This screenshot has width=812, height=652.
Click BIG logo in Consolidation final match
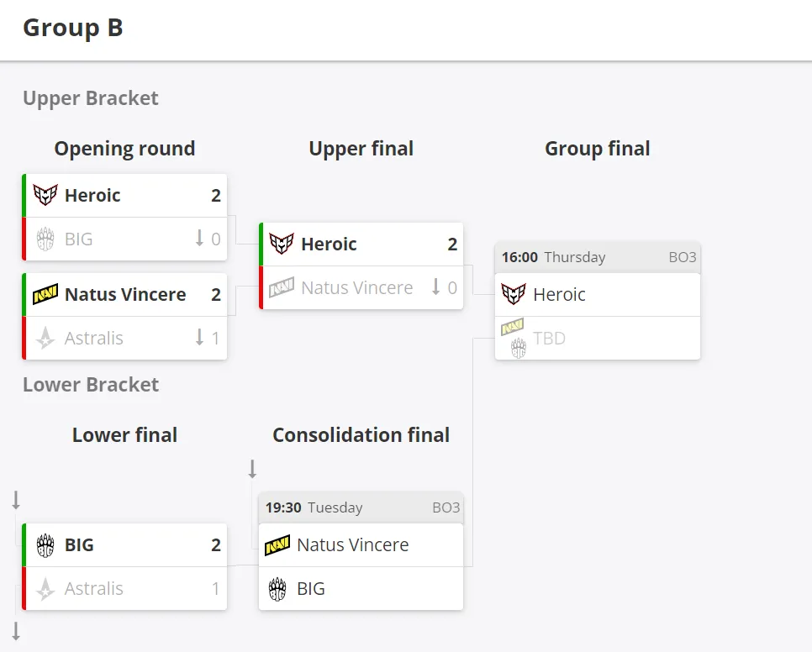tap(277, 589)
